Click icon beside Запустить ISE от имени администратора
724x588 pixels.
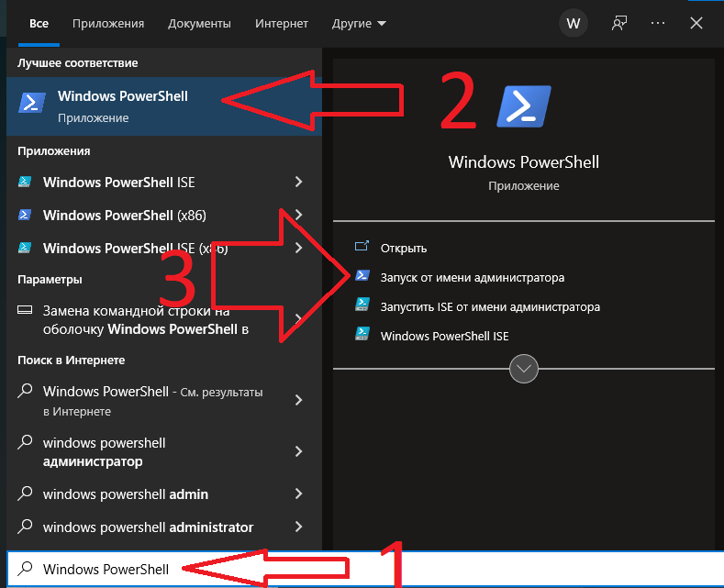point(362,305)
